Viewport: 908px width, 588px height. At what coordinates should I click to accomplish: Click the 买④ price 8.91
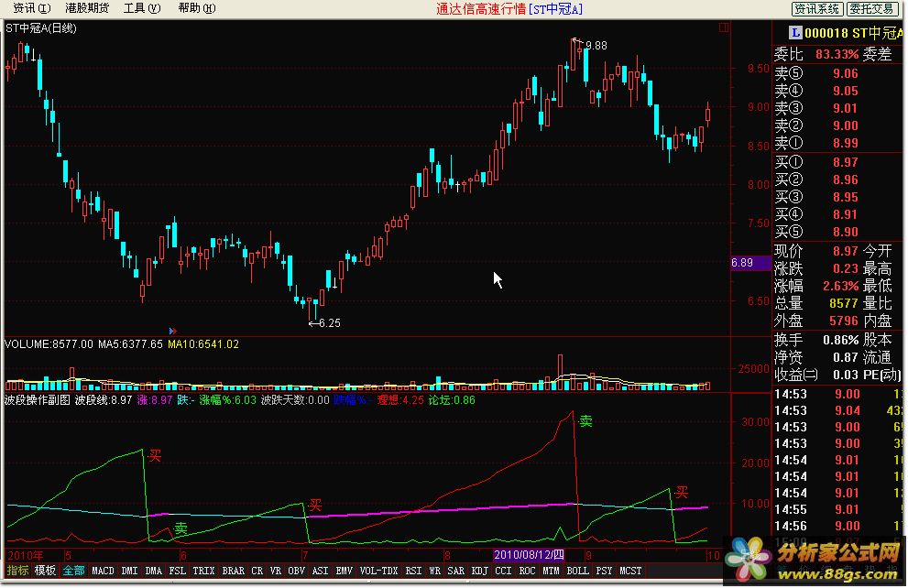(x=846, y=214)
